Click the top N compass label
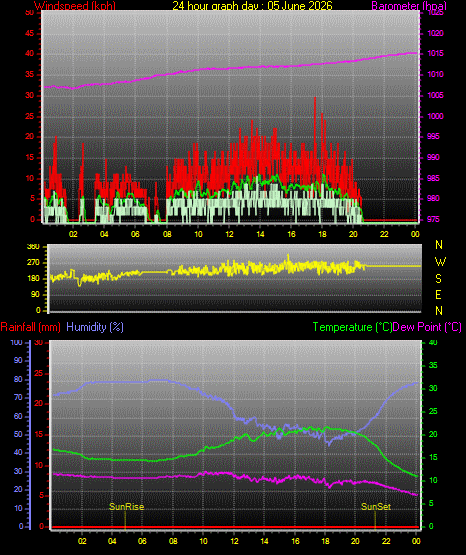This screenshot has height=555, width=466. coord(439,245)
